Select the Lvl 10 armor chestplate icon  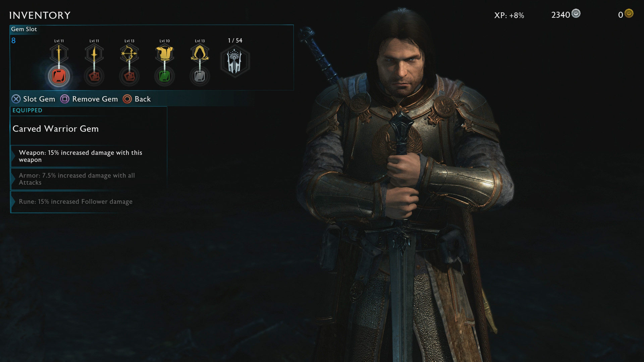click(x=164, y=54)
